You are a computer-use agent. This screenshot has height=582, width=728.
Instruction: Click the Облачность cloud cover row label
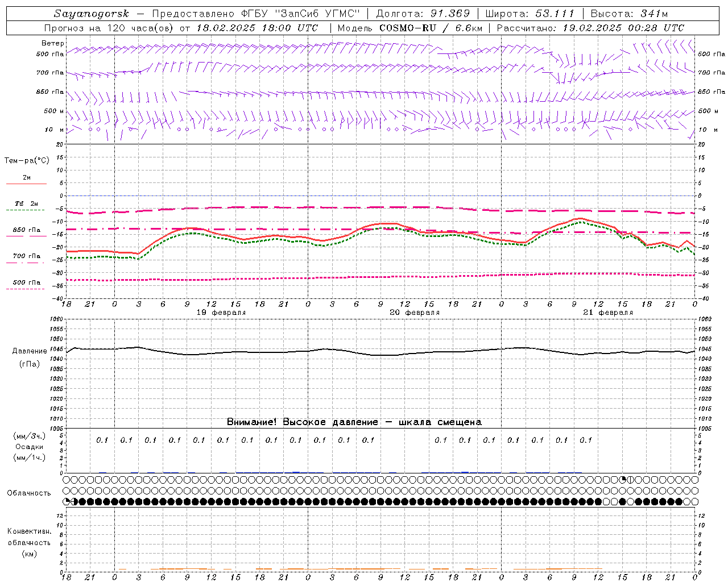tap(29, 493)
